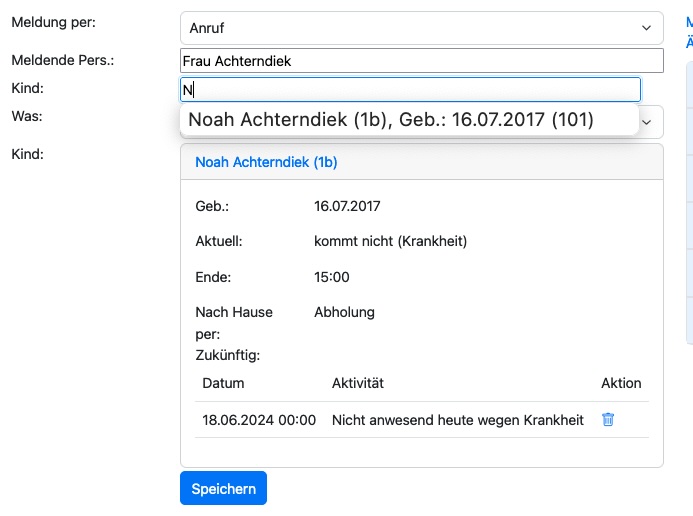Image resolution: width=693 pixels, height=516 pixels.
Task: Click the birth date value 16.07.2017
Action: [x=346, y=206]
